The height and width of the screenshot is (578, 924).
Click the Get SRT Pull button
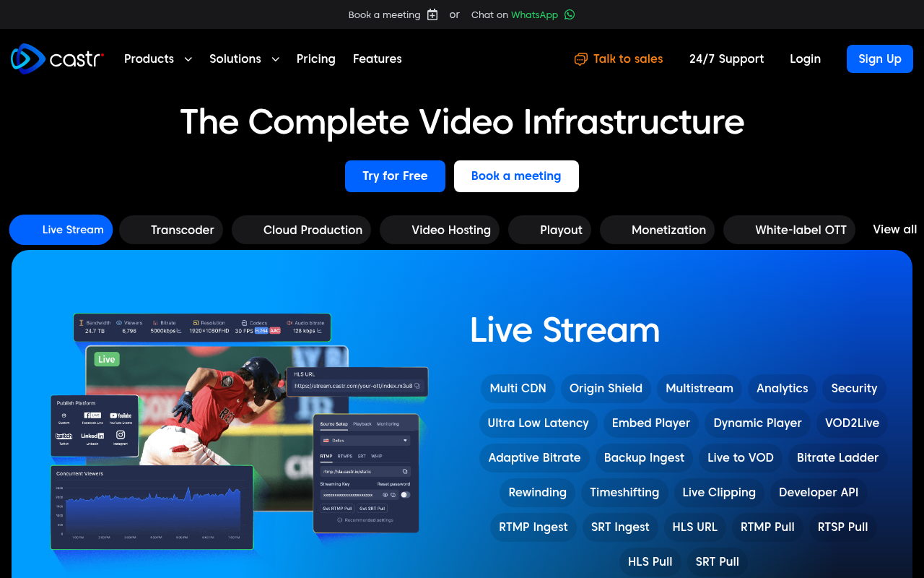pos(372,509)
